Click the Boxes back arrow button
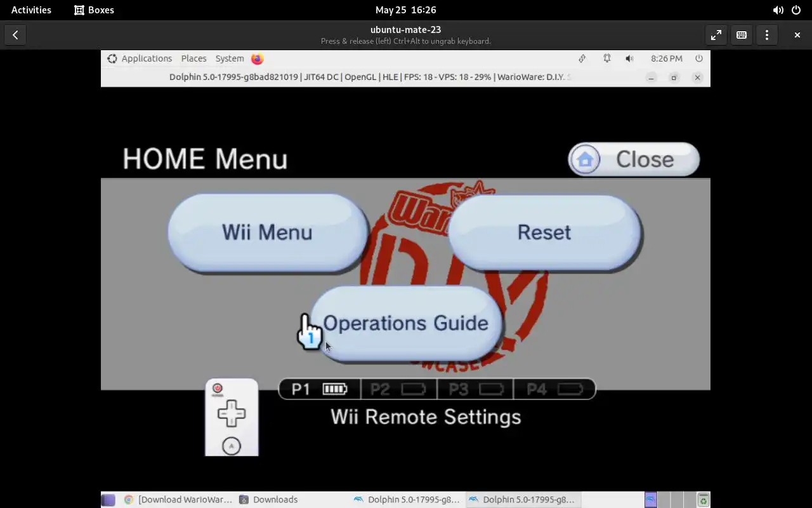 15,35
